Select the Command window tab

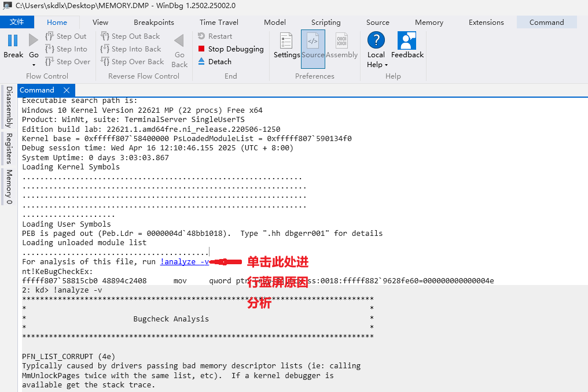tap(37, 90)
